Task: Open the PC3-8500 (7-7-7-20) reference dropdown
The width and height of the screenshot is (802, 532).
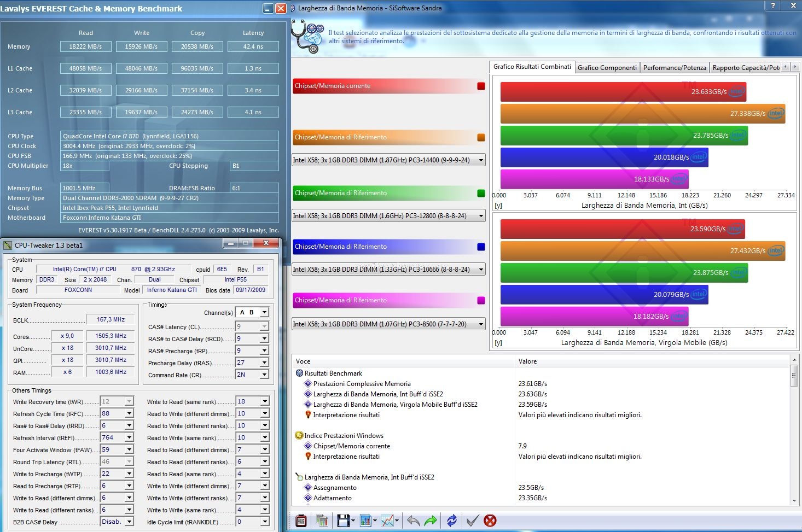Action: click(481, 324)
